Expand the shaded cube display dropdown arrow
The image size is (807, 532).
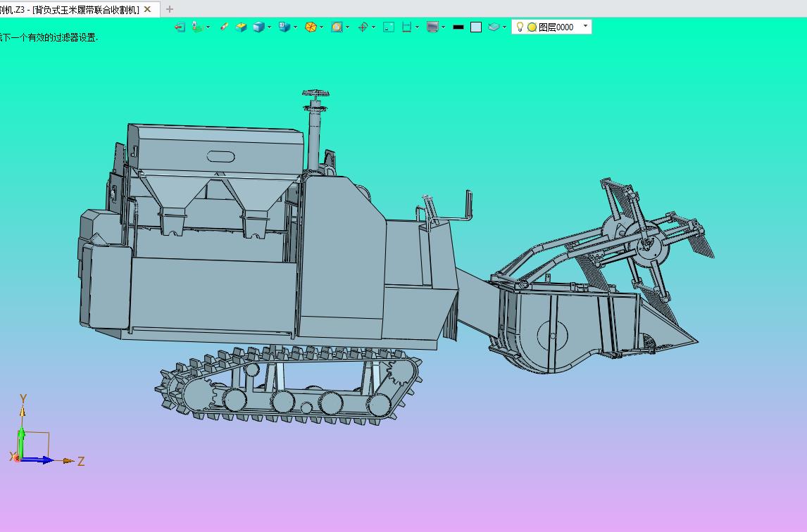(x=269, y=27)
